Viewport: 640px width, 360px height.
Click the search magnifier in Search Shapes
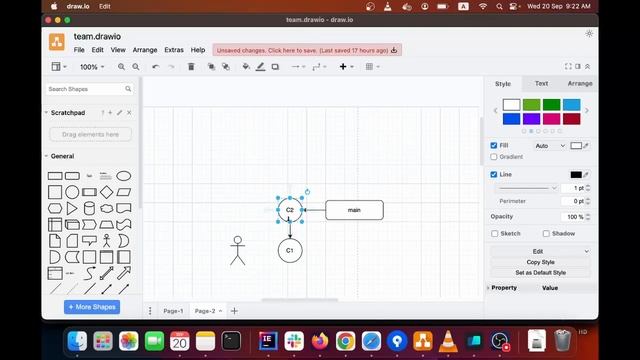[x=128, y=89]
